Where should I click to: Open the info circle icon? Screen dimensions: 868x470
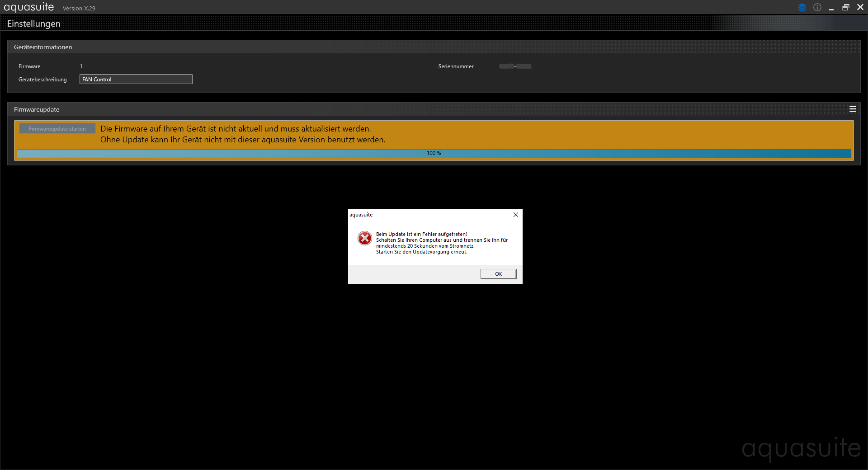point(817,7)
